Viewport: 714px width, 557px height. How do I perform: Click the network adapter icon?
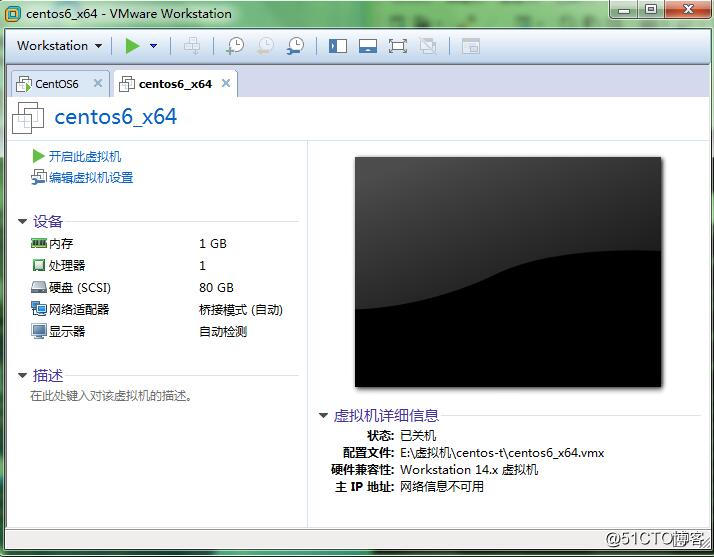point(39,308)
